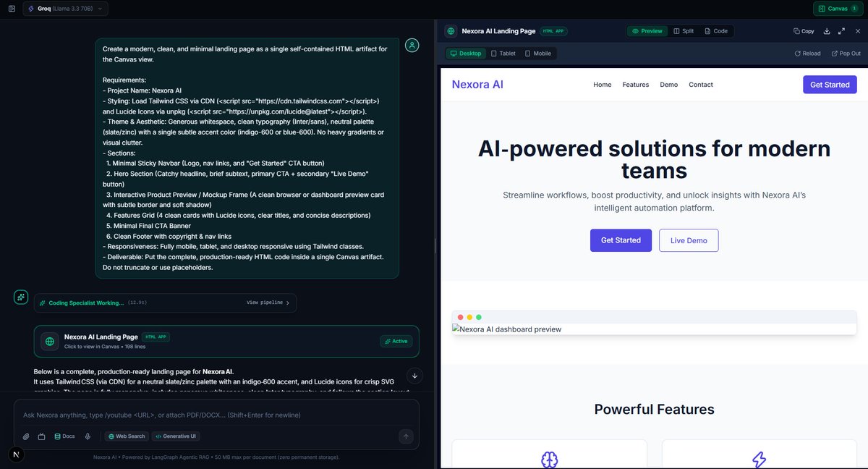
Task: Reload the preview
Action: tap(807, 54)
